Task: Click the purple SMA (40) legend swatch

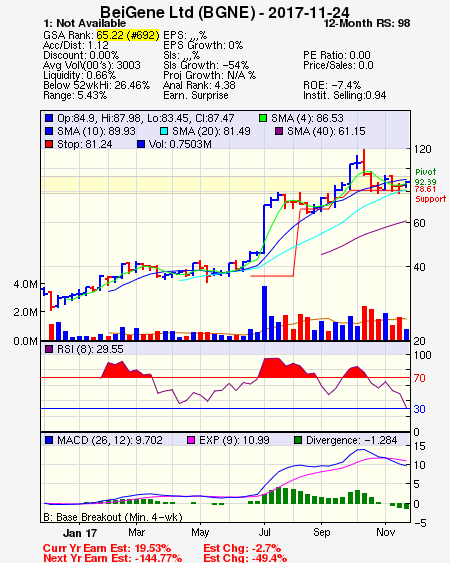Action: (x=279, y=131)
